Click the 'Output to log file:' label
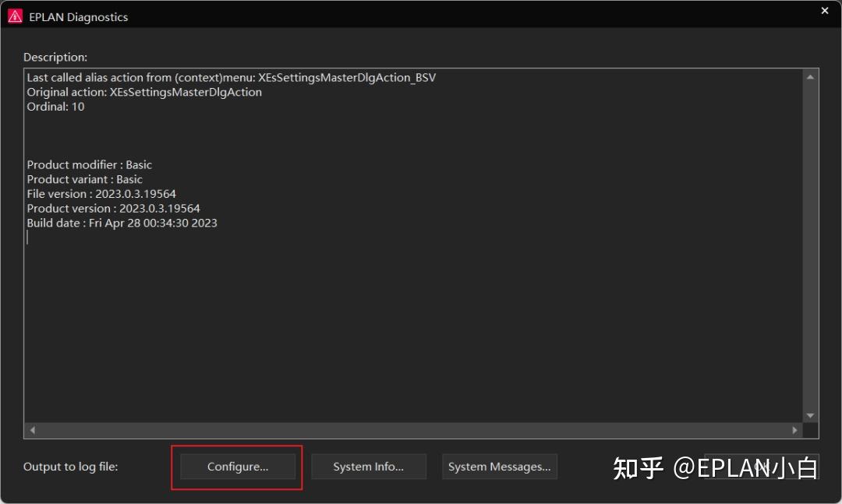 tap(70, 467)
